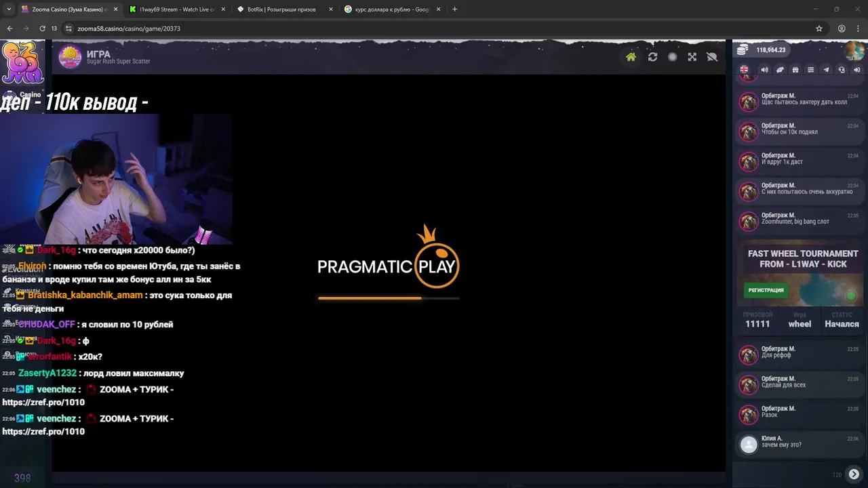This screenshot has width=868, height=488.
Task: Click the Pragmatic Play loading progress bar
Action: pyautogui.click(x=389, y=298)
